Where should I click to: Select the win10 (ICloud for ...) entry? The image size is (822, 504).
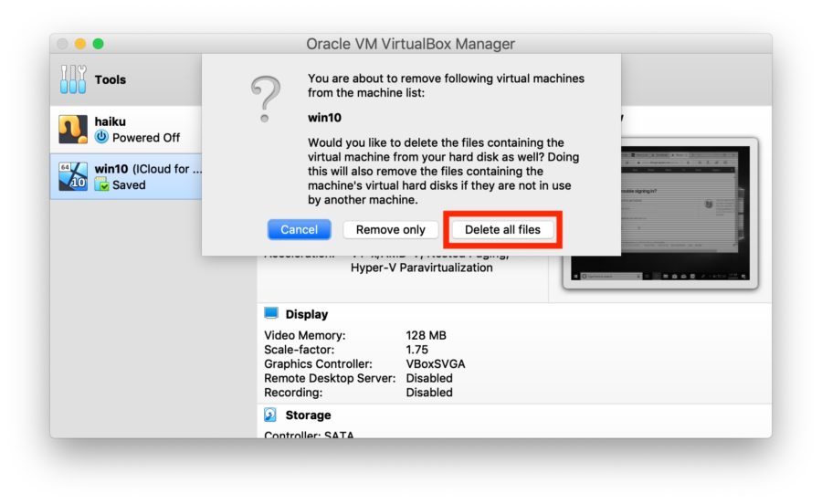tap(126, 176)
